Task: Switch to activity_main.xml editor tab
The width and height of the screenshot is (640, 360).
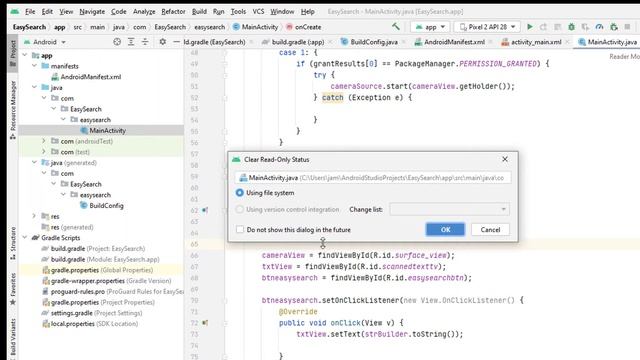Action: pyautogui.click(x=536, y=42)
